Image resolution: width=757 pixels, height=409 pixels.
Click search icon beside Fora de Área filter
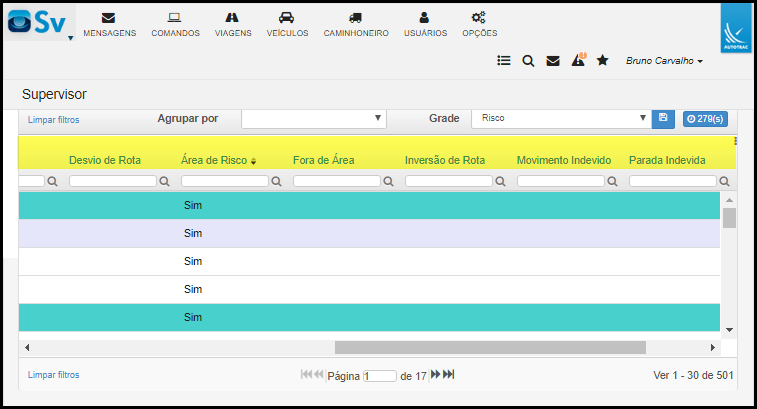(x=388, y=182)
